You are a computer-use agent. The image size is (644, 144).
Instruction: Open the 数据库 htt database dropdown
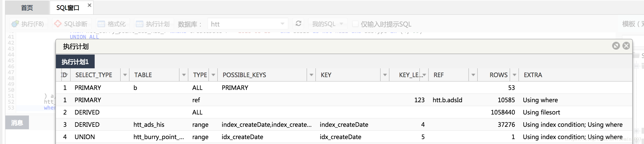coord(248,24)
